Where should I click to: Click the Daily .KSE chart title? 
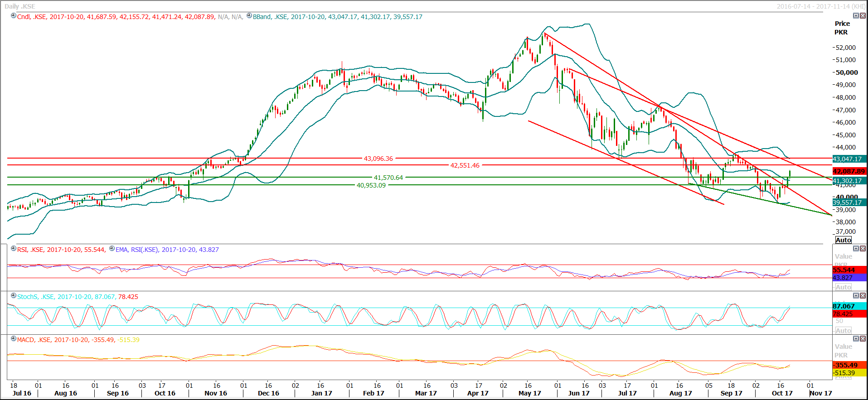click(20, 6)
